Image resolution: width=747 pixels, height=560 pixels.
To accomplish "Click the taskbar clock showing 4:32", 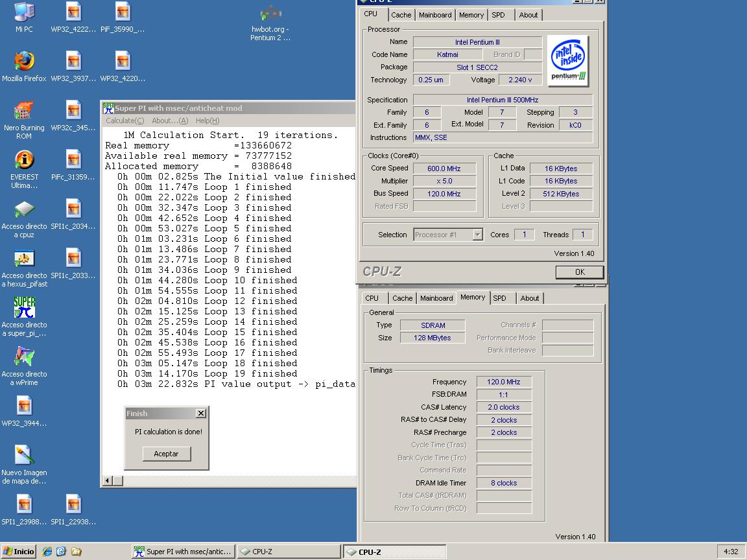I will (731, 552).
